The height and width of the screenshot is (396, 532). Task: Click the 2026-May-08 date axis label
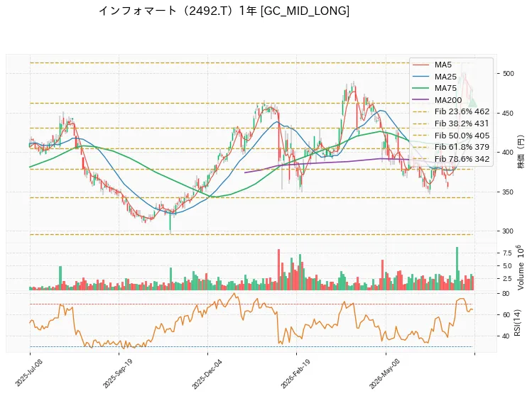point(385,374)
